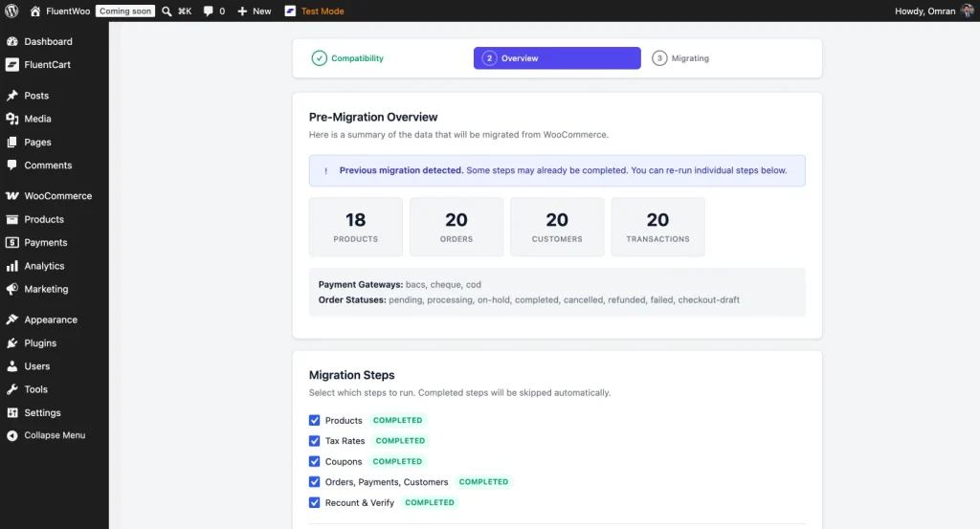Click the Posts pin icon
Screen dimensions: 980x529
coord(11,96)
